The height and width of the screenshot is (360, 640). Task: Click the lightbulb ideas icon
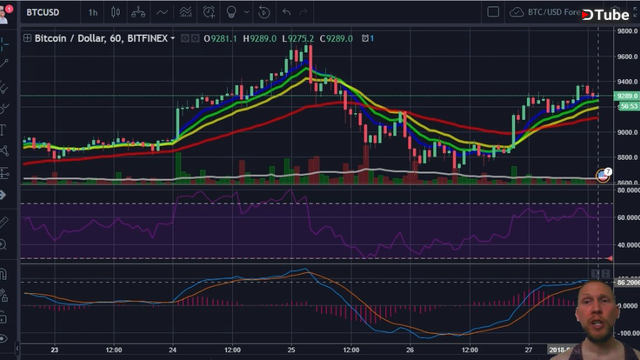click(x=231, y=12)
